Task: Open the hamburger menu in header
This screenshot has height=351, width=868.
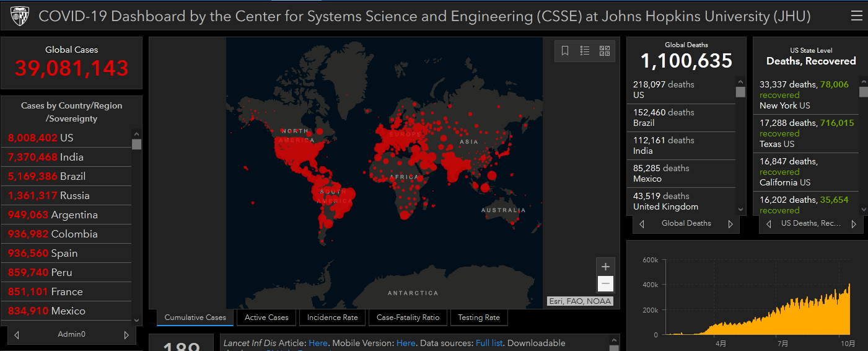Action: click(x=856, y=16)
